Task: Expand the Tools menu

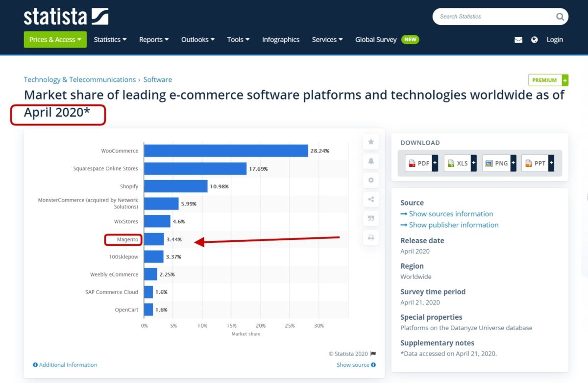Action: (238, 40)
